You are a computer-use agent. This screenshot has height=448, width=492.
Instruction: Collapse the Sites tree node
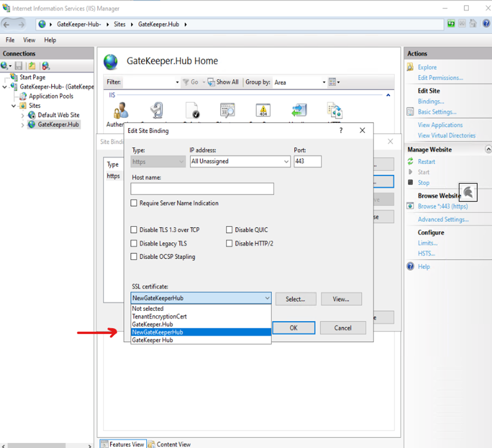(13, 106)
